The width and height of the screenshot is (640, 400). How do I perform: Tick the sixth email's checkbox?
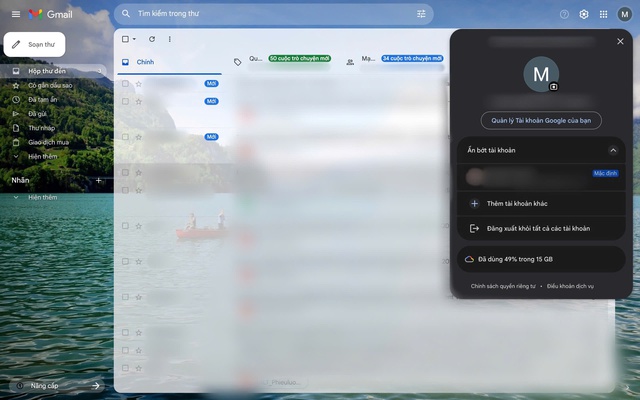pos(125,226)
